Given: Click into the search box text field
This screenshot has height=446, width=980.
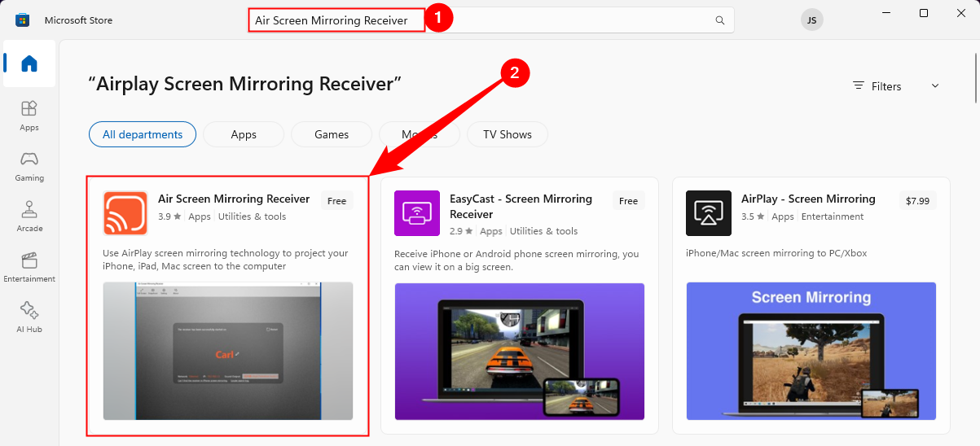Looking at the screenshot, I should point(491,20).
